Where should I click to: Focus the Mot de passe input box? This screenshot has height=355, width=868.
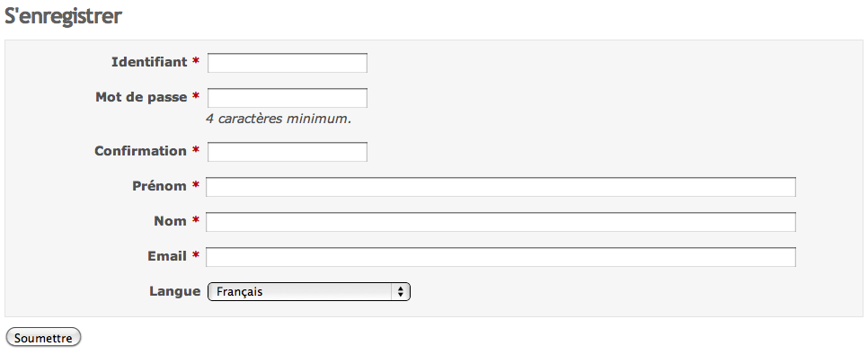coord(288,98)
